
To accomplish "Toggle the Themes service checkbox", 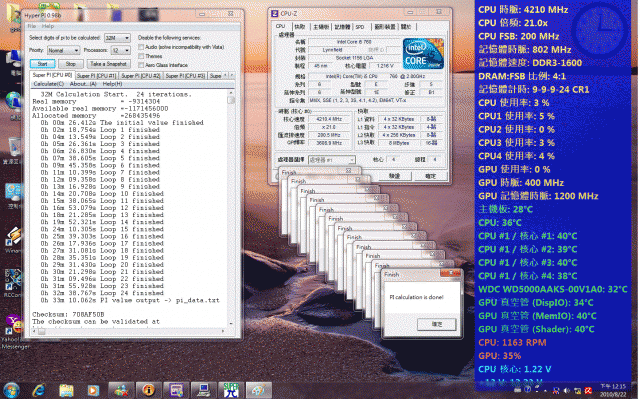I will pos(141,56).
